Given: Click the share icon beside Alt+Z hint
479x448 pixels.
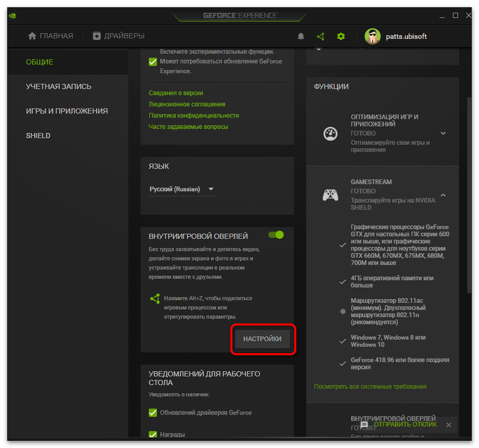Looking at the screenshot, I should (155, 299).
